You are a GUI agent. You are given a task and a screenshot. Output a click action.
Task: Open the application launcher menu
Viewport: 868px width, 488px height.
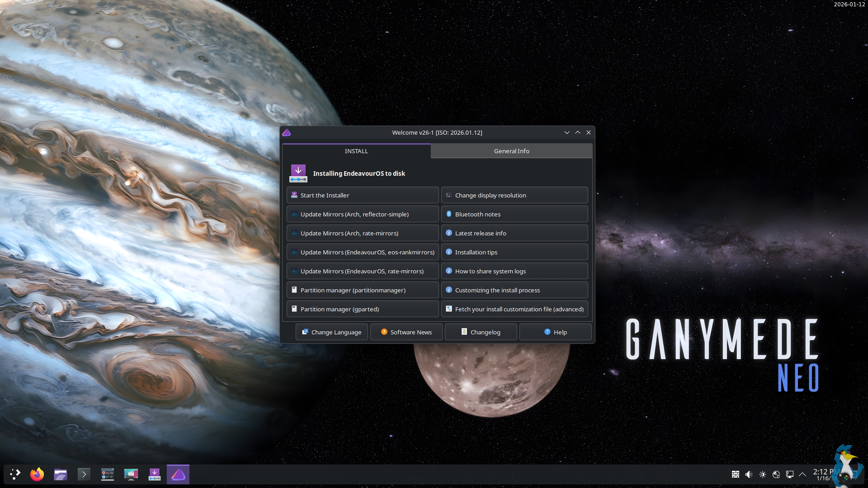tap(15, 474)
